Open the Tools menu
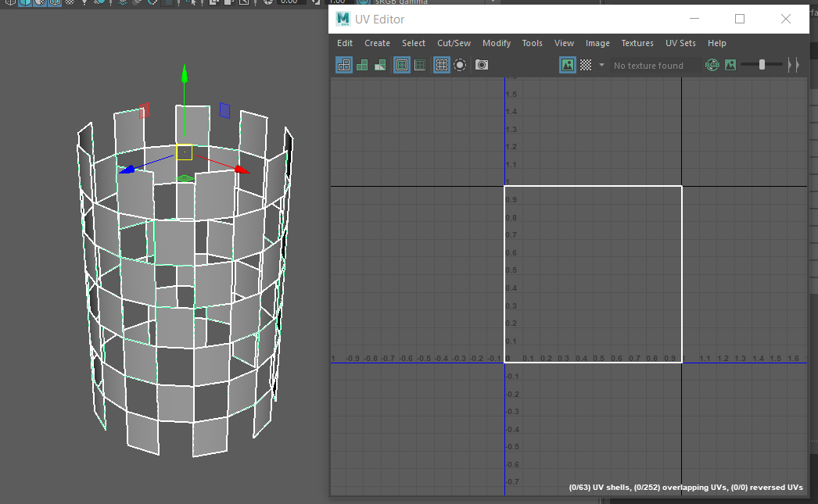Viewport: 818px width, 504px height. click(532, 43)
